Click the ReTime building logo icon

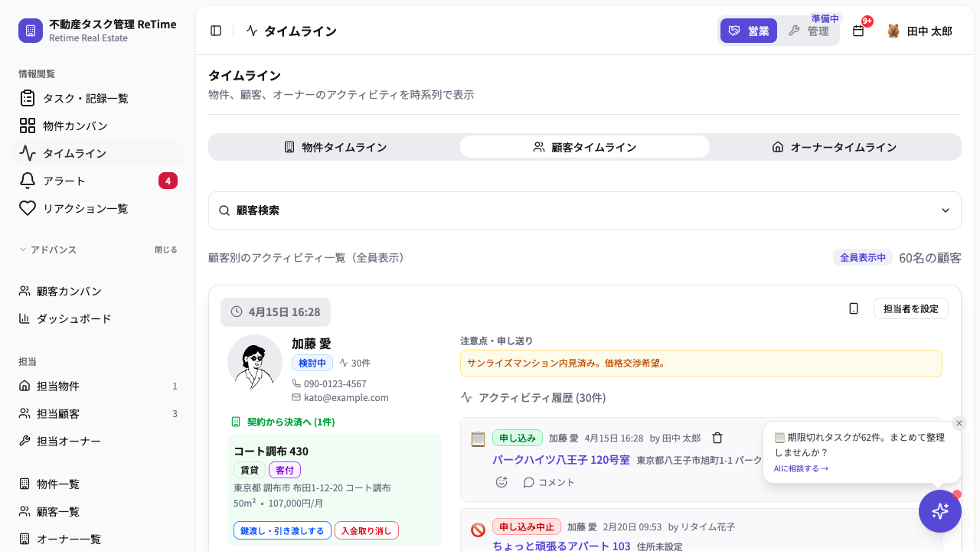pyautogui.click(x=31, y=31)
